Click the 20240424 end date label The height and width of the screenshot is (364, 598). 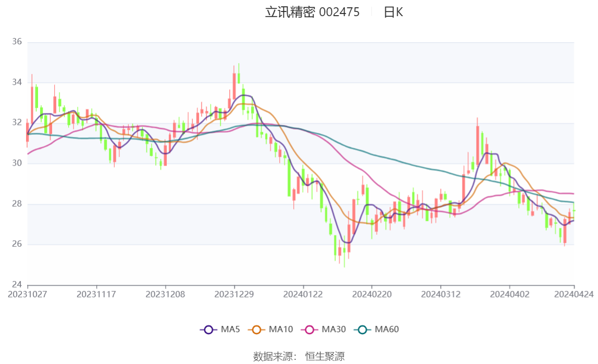(x=574, y=295)
